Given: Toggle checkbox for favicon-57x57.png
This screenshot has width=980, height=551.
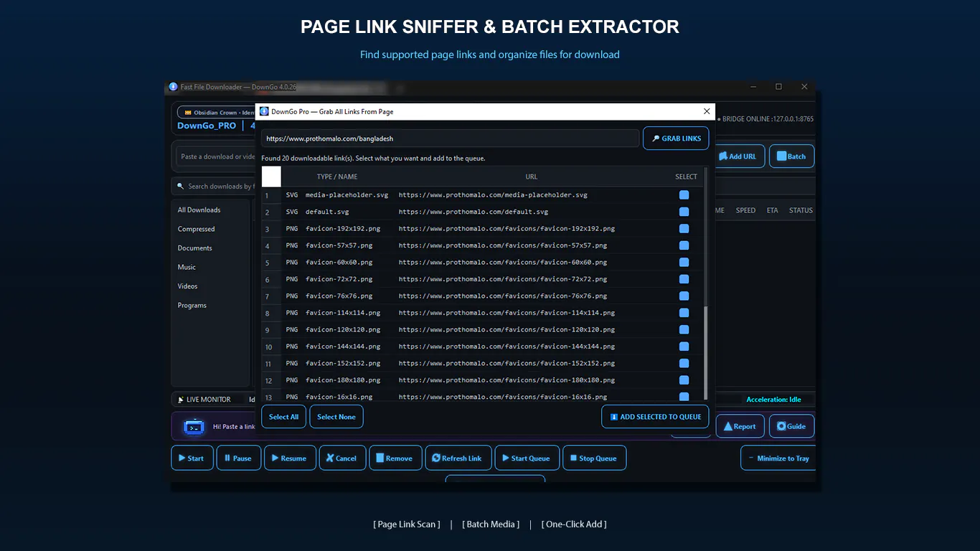Looking at the screenshot, I should (x=684, y=245).
